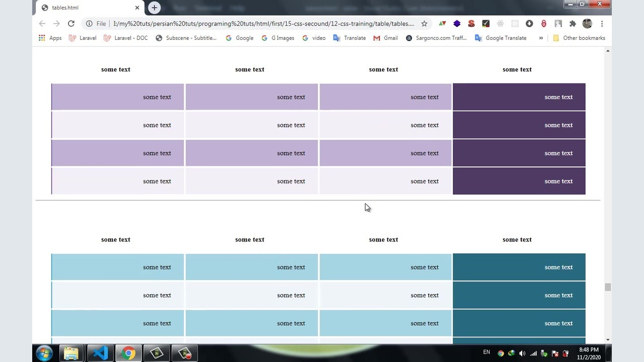Click the first header of the blue table

(x=116, y=239)
